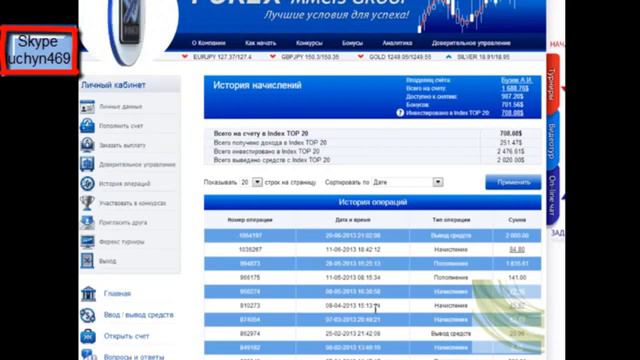640x360 pixels.
Task: Click operation number 852974 cell
Action: point(250,333)
